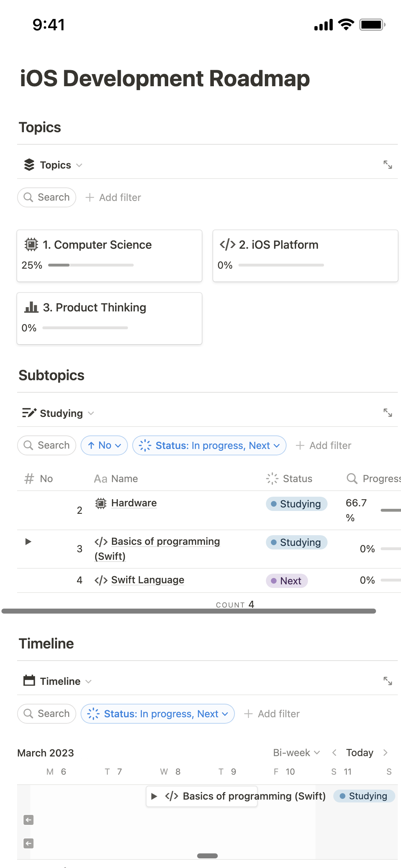
Task: Open search in the Topics view
Action: [46, 197]
